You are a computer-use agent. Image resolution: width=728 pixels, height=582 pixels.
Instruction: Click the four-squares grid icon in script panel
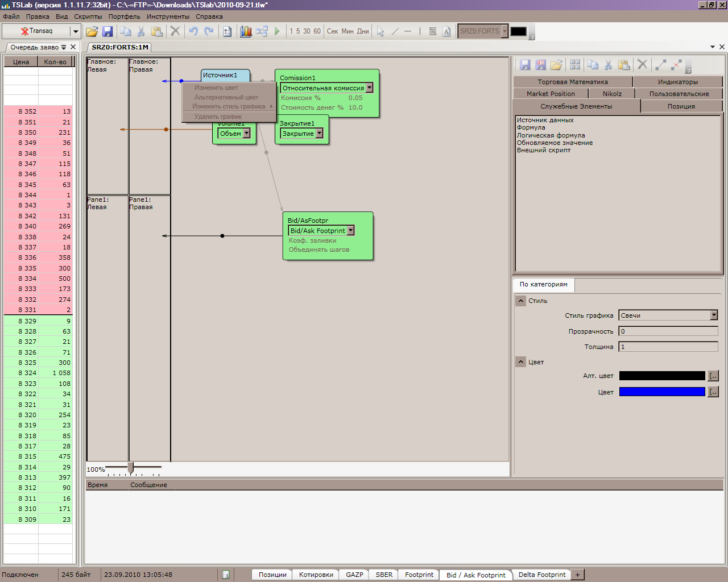pyautogui.click(x=575, y=65)
